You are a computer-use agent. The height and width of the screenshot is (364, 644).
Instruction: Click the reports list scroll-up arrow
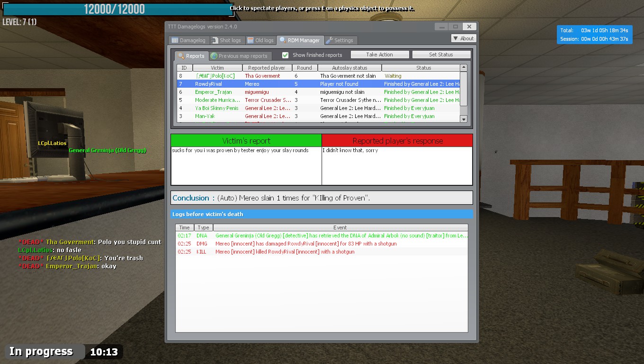tap(464, 68)
